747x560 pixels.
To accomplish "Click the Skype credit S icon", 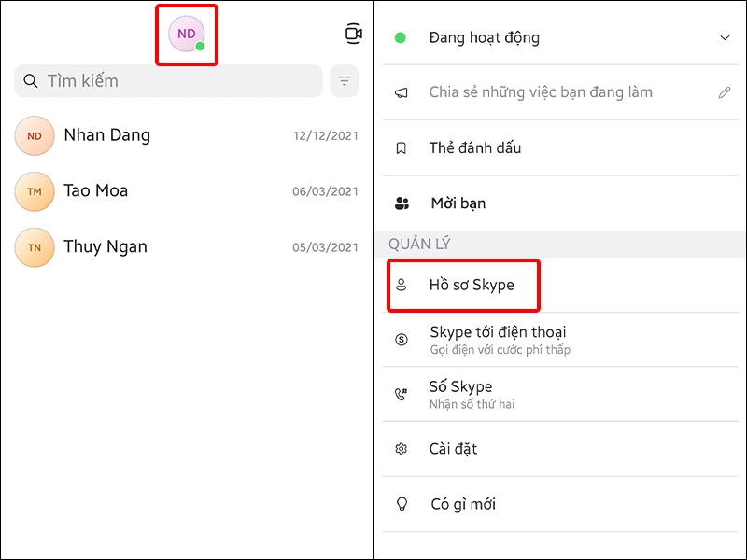I will click(402, 340).
